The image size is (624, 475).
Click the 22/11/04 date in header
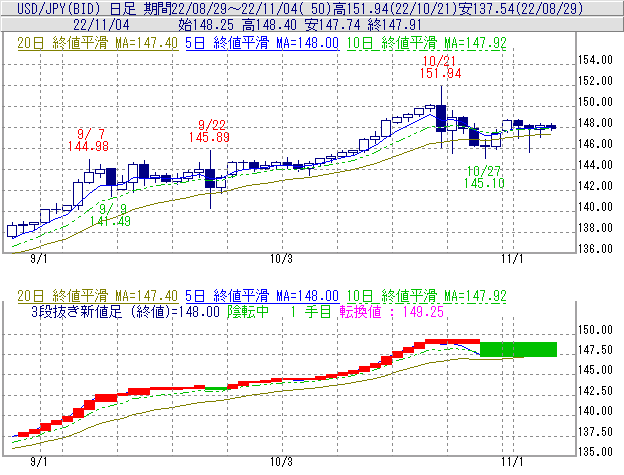coord(101,25)
